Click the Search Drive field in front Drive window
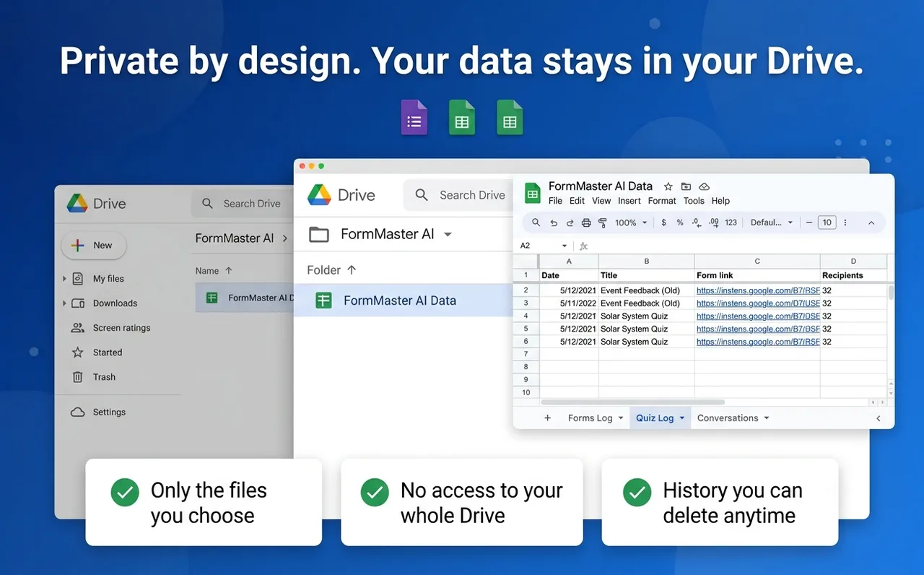Screen dimensions: 924x575 coord(459,195)
